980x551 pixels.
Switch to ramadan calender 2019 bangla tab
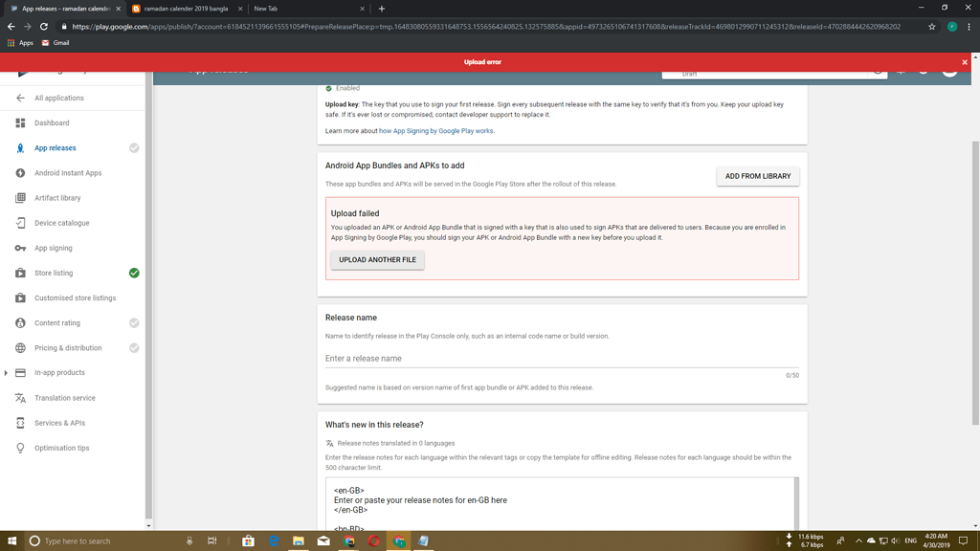tap(186, 9)
